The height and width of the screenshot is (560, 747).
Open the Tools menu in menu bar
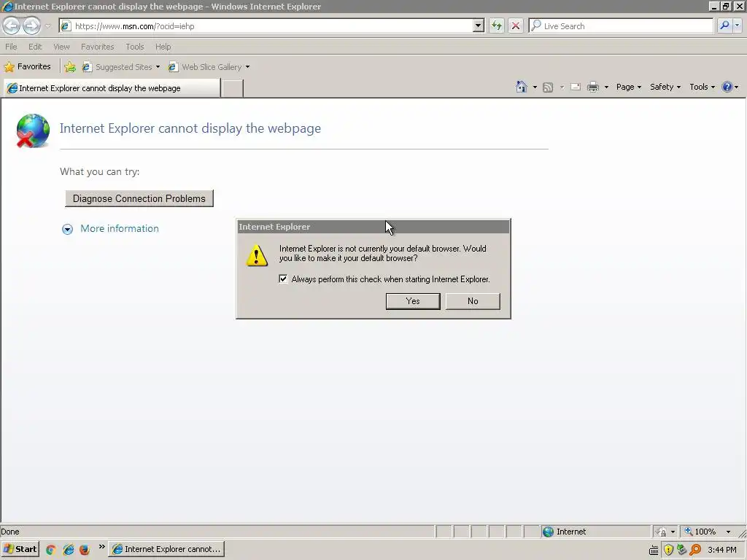point(135,47)
